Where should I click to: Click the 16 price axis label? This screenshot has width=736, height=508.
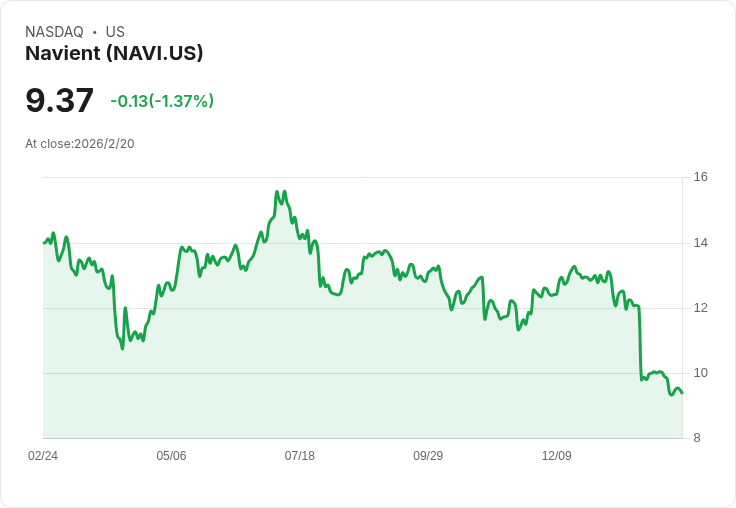pyautogui.click(x=700, y=177)
